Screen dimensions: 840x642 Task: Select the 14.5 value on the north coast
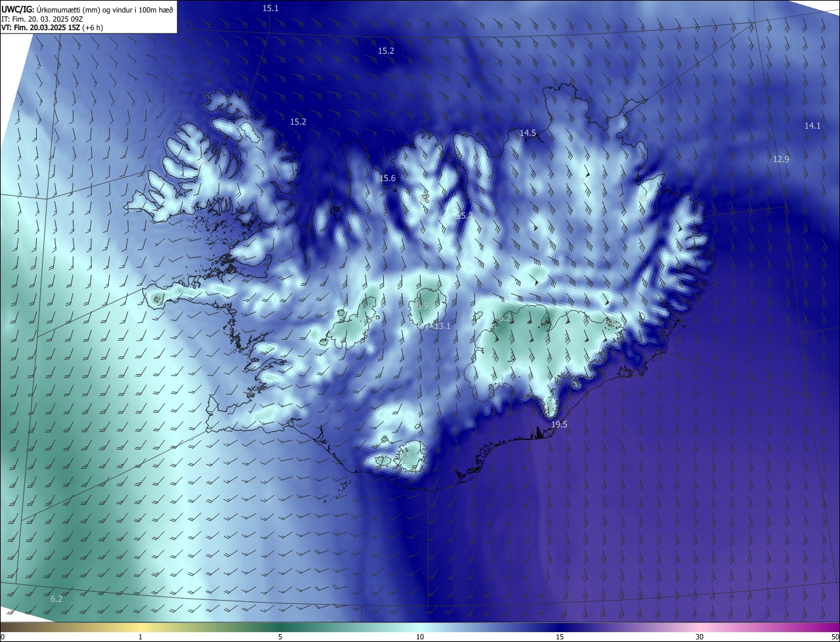pyautogui.click(x=528, y=133)
